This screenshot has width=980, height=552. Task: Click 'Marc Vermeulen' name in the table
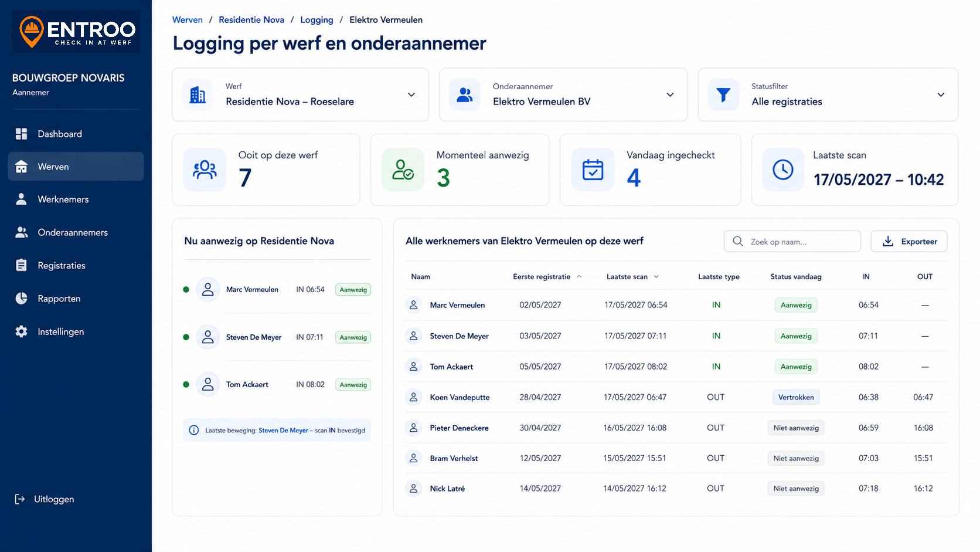[457, 305]
